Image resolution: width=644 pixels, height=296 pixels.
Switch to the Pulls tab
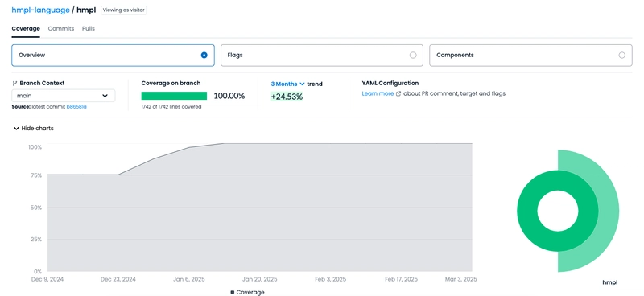point(89,28)
